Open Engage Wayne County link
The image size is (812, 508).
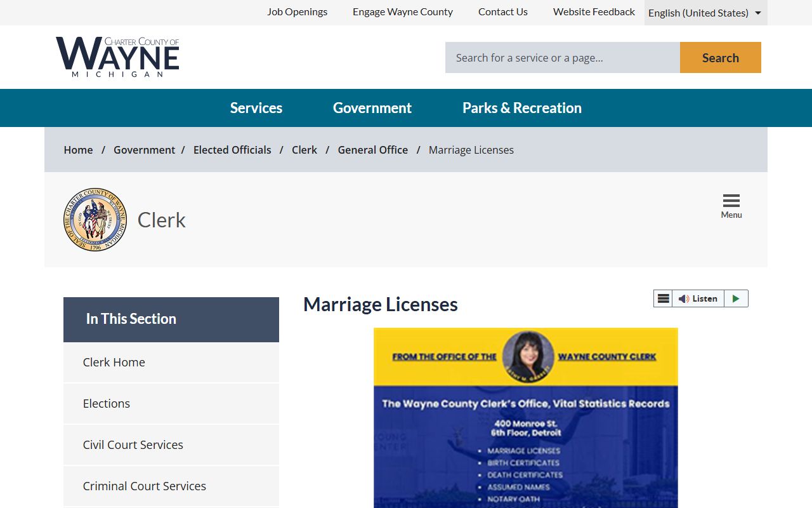403,11
